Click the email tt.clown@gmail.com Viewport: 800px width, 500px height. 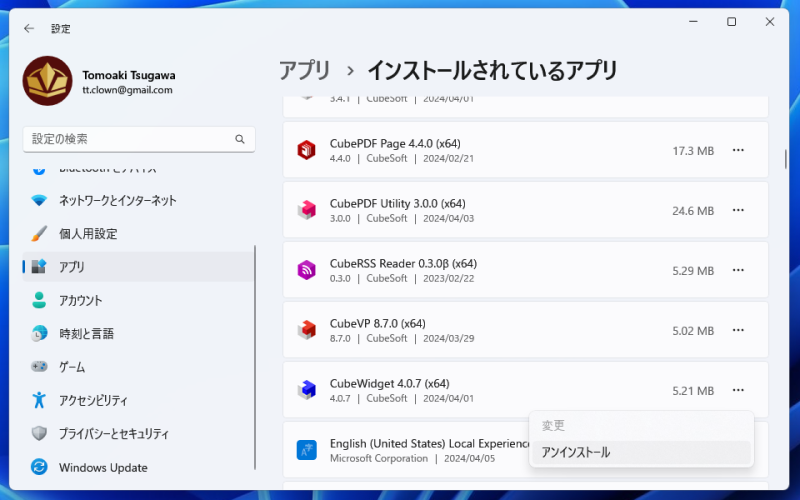[127, 90]
